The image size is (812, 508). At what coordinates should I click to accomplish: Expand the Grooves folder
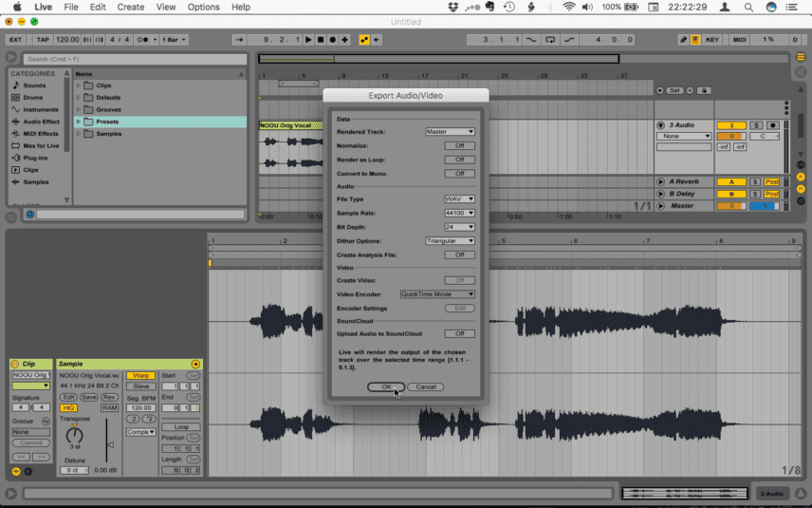(x=79, y=109)
